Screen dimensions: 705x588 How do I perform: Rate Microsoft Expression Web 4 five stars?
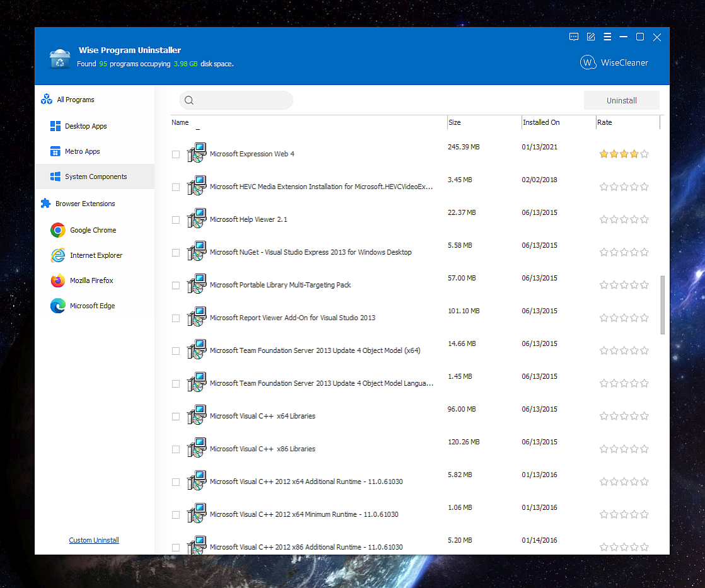pos(644,154)
